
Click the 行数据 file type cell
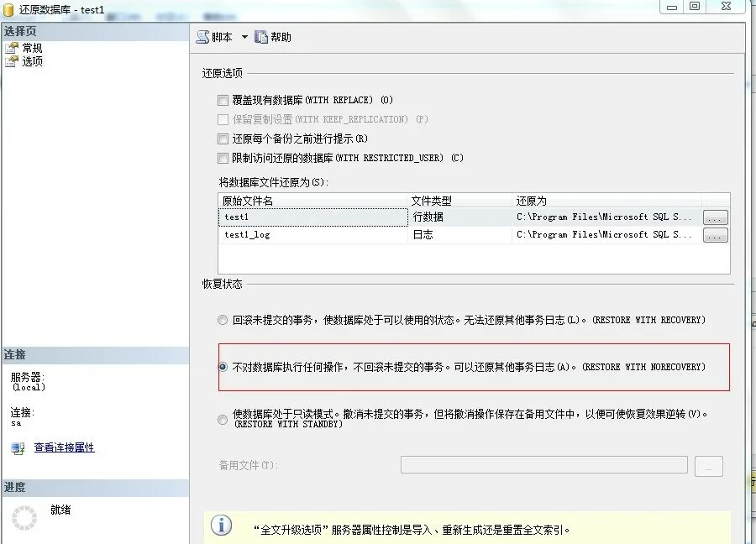[x=460, y=217]
